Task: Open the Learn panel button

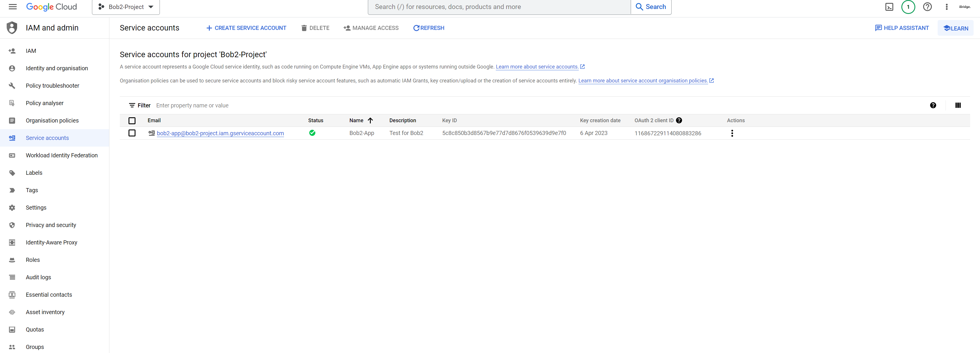Action: (955, 28)
